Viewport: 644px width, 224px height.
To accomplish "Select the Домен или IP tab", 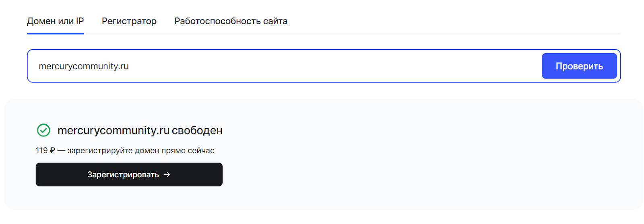I will tap(55, 21).
